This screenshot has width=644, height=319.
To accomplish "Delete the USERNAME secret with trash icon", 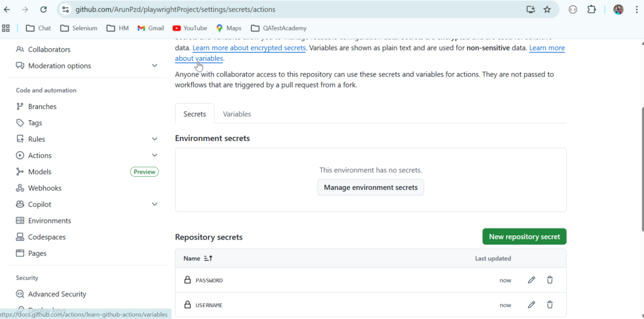I will pyautogui.click(x=550, y=305).
